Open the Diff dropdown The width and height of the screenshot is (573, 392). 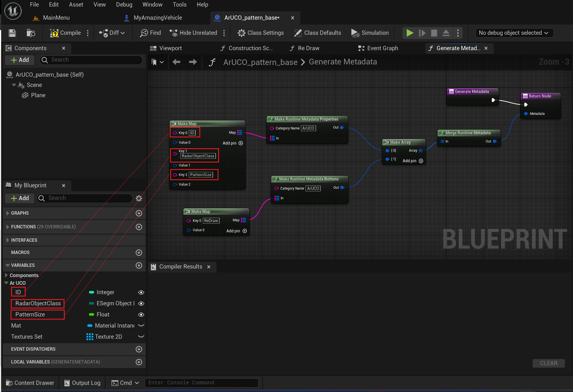point(112,33)
